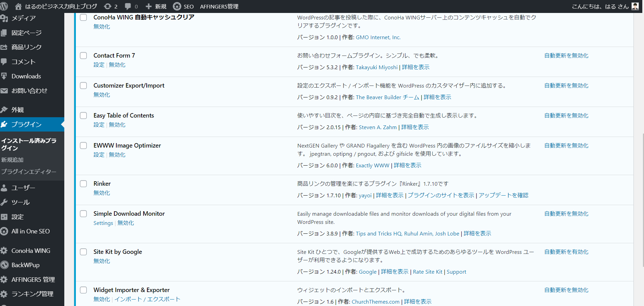This screenshot has width=644, height=306.
Task: Click the All in One SEO icon
Action: (4, 231)
